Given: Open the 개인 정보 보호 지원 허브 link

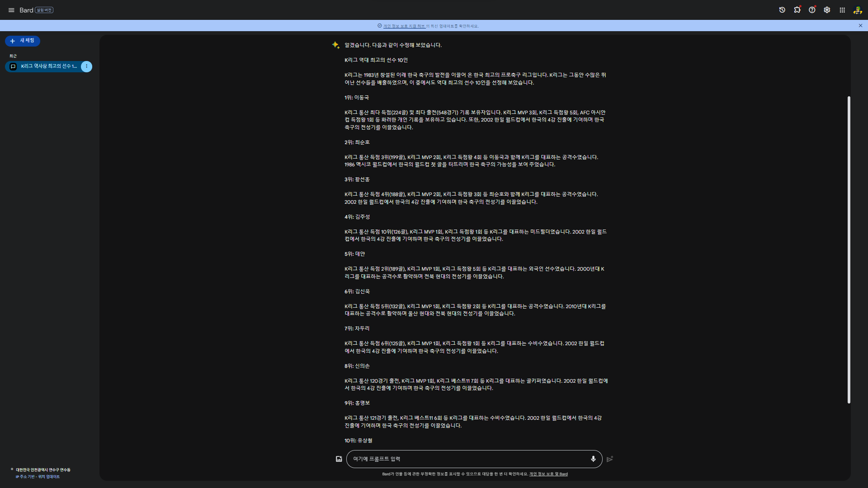Looking at the screenshot, I should point(404,26).
